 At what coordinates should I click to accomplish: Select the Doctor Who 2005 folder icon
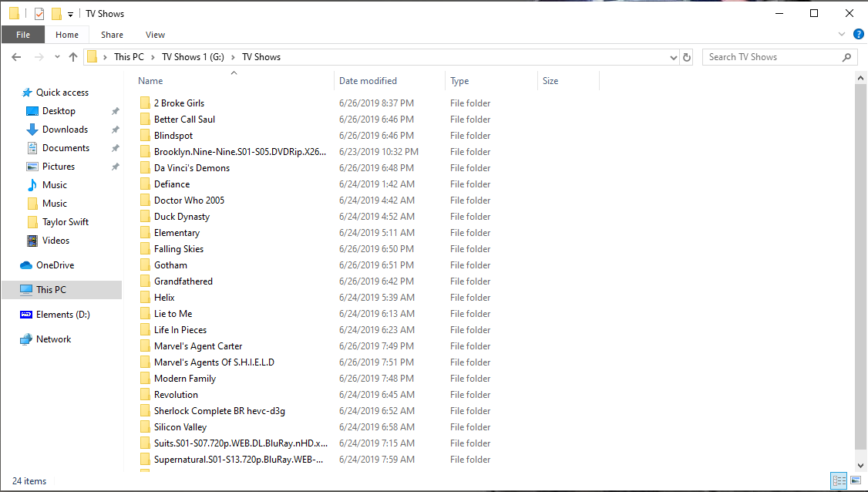point(144,200)
